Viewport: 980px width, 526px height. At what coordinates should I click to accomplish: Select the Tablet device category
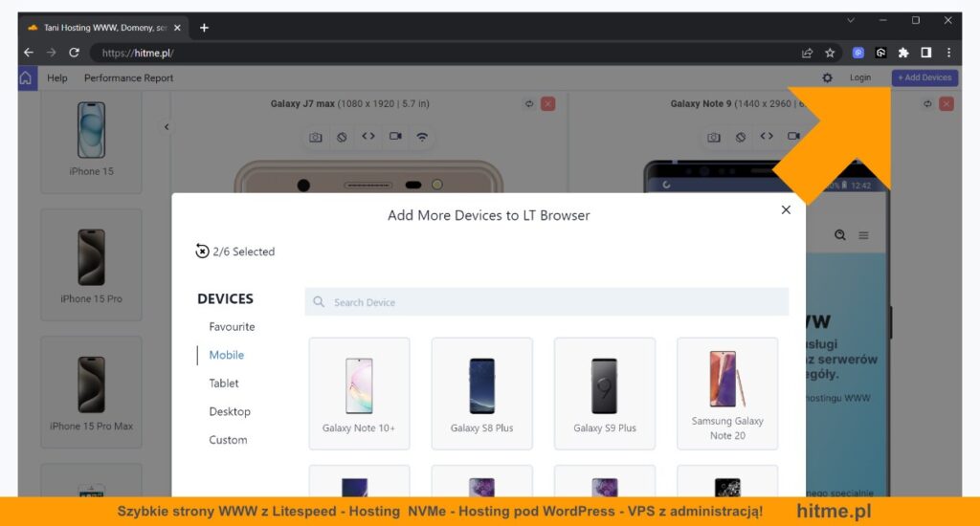point(224,383)
